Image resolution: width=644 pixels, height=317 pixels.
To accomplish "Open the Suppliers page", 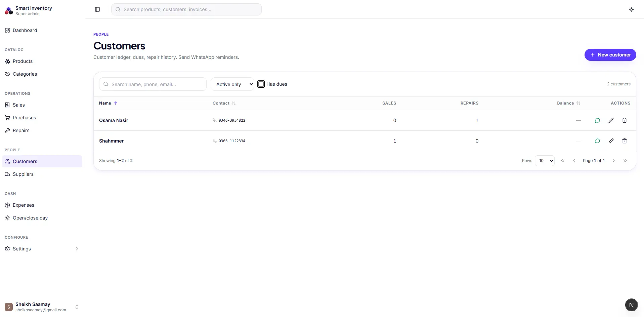I will 42,174.
